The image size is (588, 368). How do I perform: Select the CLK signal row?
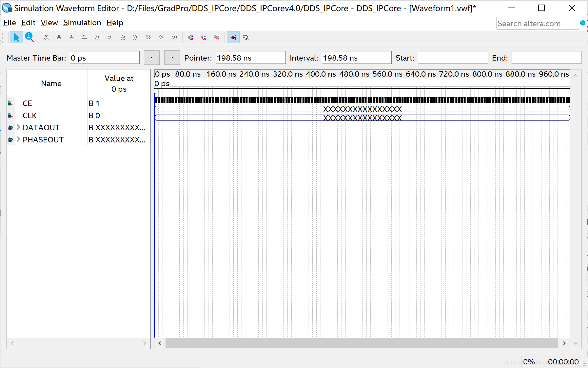point(79,115)
